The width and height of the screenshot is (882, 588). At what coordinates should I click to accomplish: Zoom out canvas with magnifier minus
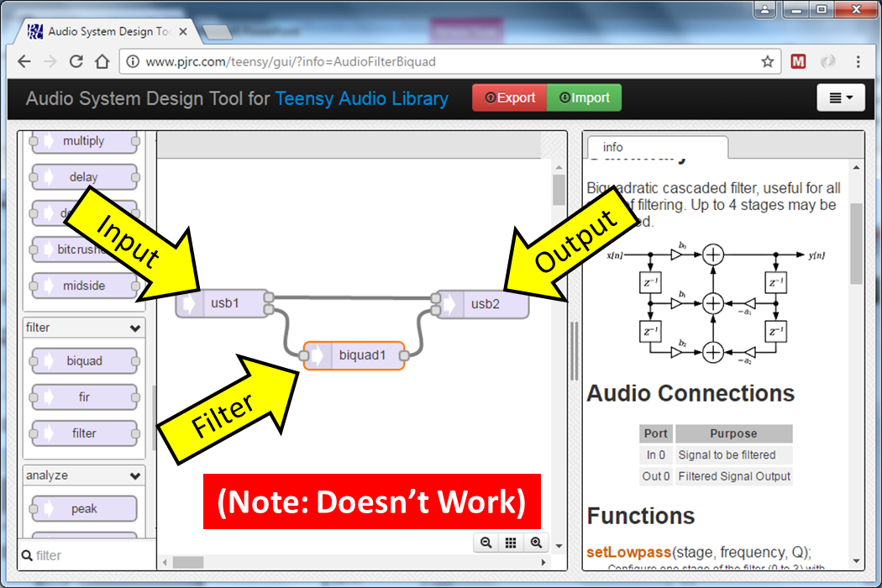tap(486, 543)
